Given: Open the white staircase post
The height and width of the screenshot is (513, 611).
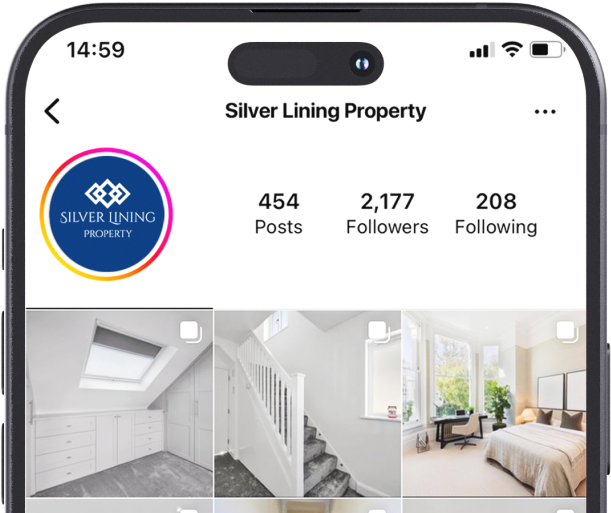Looking at the screenshot, I should [307, 403].
